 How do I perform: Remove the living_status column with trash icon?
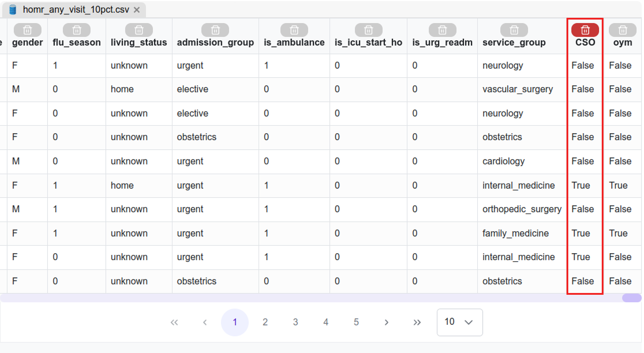[x=139, y=30]
